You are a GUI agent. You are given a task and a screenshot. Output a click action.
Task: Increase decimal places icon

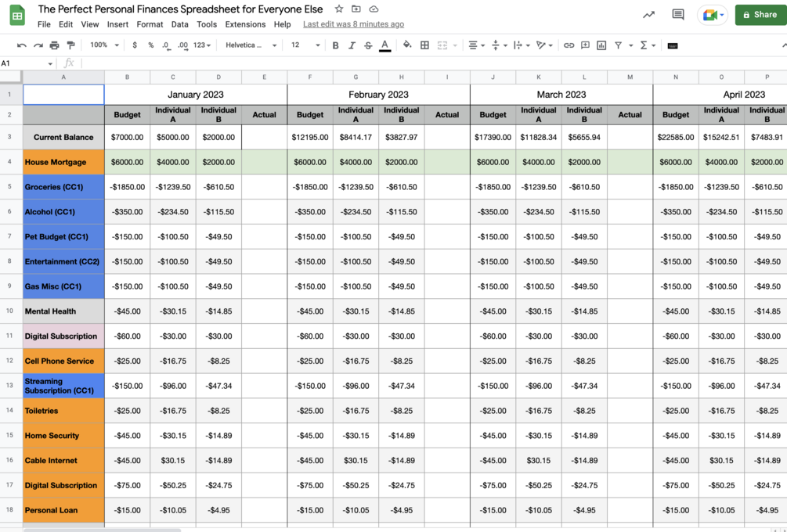[182, 45]
